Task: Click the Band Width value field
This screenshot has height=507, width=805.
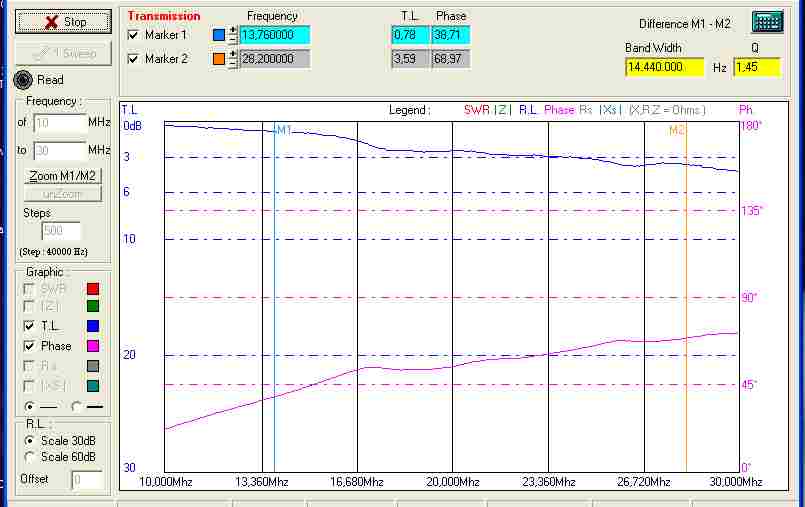Action: coord(665,67)
